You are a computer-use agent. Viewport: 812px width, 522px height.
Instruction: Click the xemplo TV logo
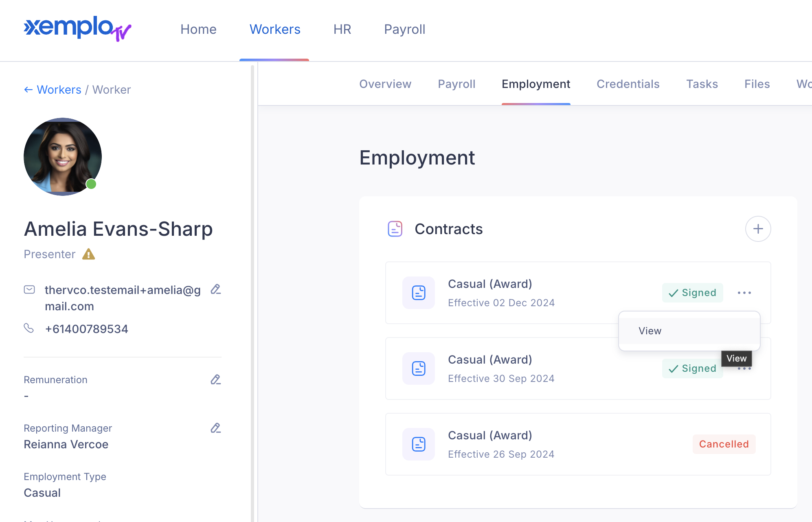pos(77,29)
